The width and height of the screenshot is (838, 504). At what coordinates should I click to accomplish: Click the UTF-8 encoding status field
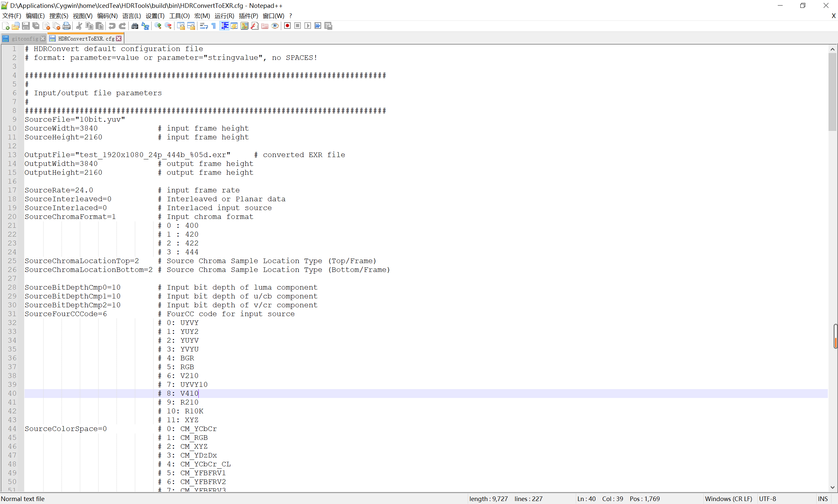(768, 498)
